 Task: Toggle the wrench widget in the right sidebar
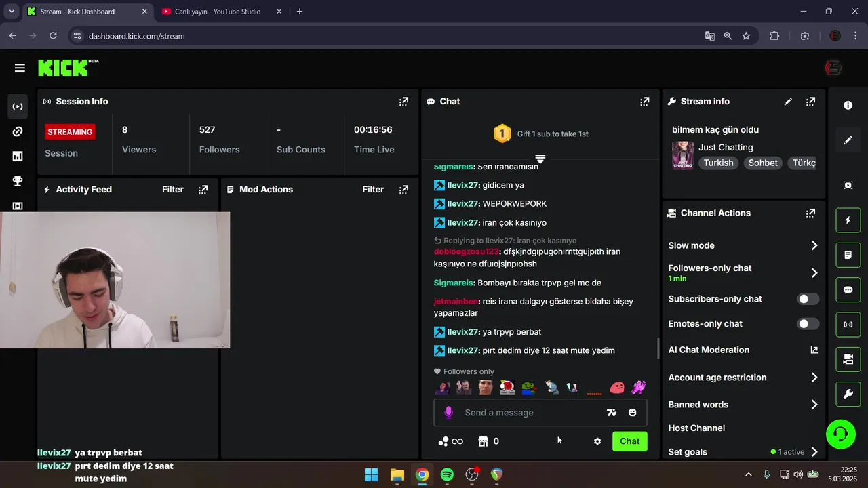pyautogui.click(x=848, y=394)
